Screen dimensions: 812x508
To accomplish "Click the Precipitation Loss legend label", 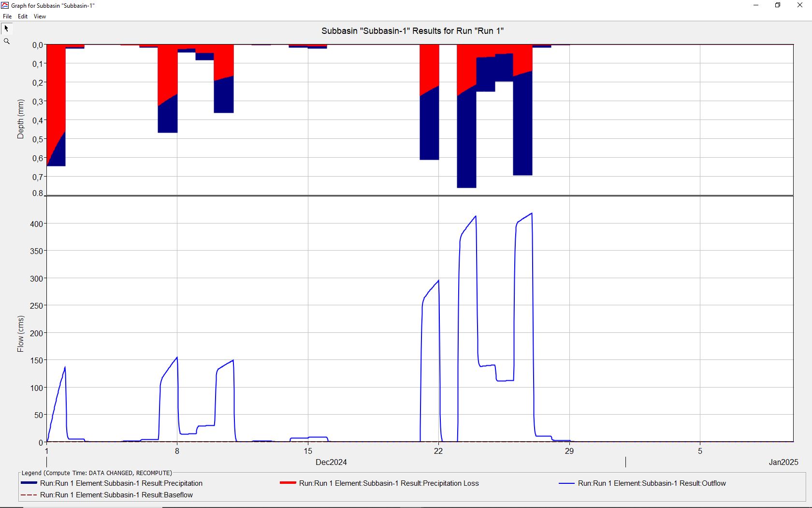I will point(389,483).
